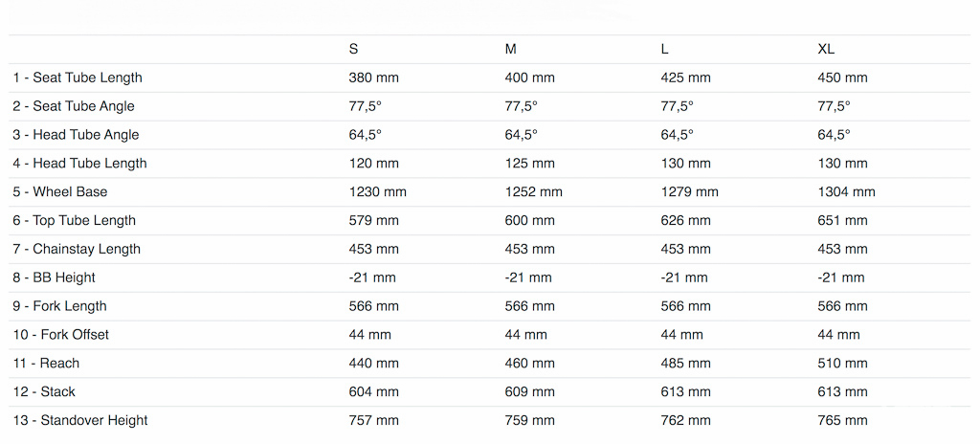The width and height of the screenshot is (980, 444).
Task: Select the Seat Tube Length row label
Action: click(78, 78)
